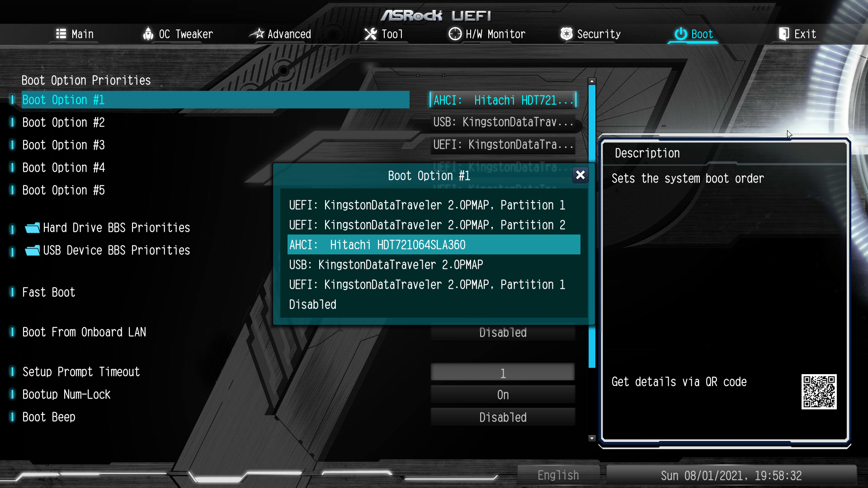Open Boot Beep Disabled dropdown
Screen dimensions: 868x488
503,418
